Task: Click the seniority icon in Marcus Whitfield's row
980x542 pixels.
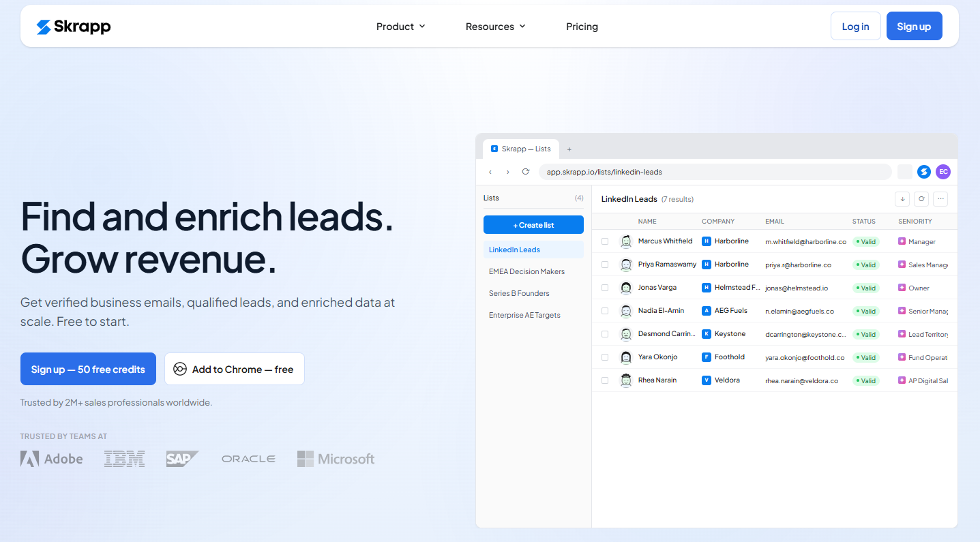Action: pos(902,241)
